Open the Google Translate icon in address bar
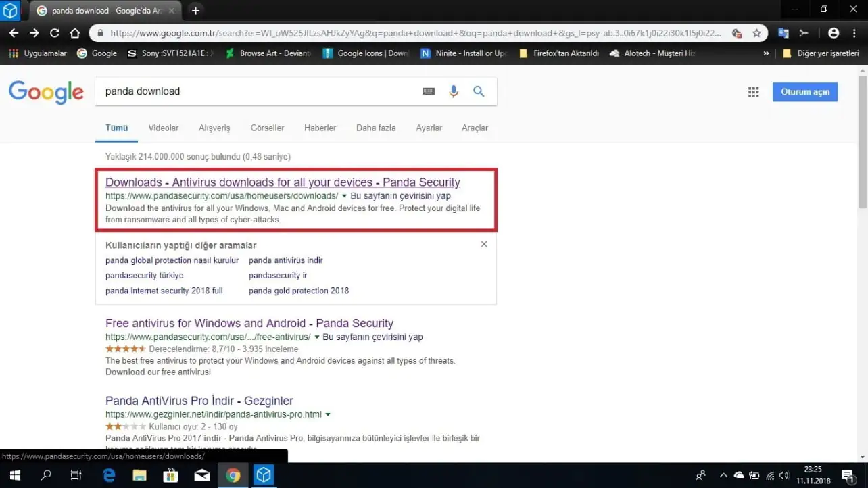Image resolution: width=868 pixels, height=488 pixels. coord(783,32)
